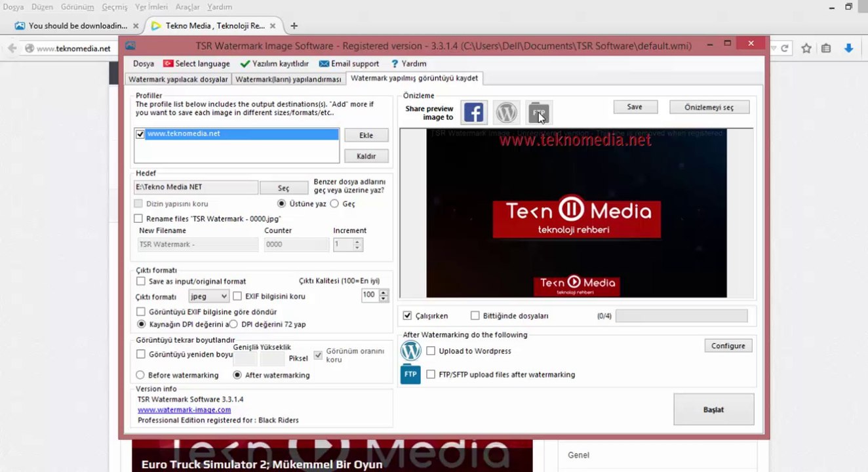Uncheck the Çalışırken checkbox
Viewport: 868px width, 472px height.
click(x=407, y=316)
